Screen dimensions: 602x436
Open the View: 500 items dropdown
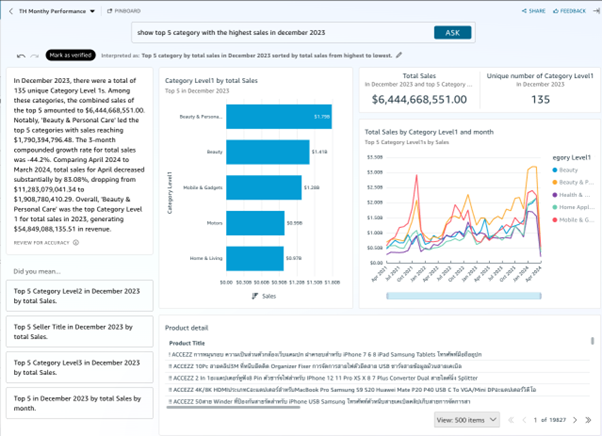tap(465, 420)
